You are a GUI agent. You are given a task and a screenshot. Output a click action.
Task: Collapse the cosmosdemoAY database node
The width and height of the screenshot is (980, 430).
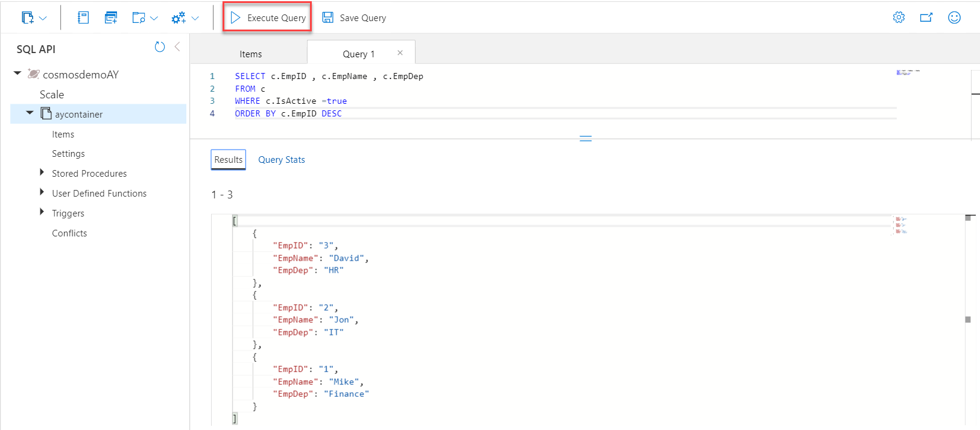pos(17,74)
